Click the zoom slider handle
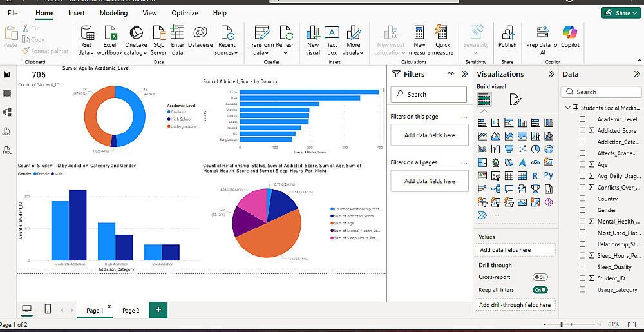 coord(562,324)
